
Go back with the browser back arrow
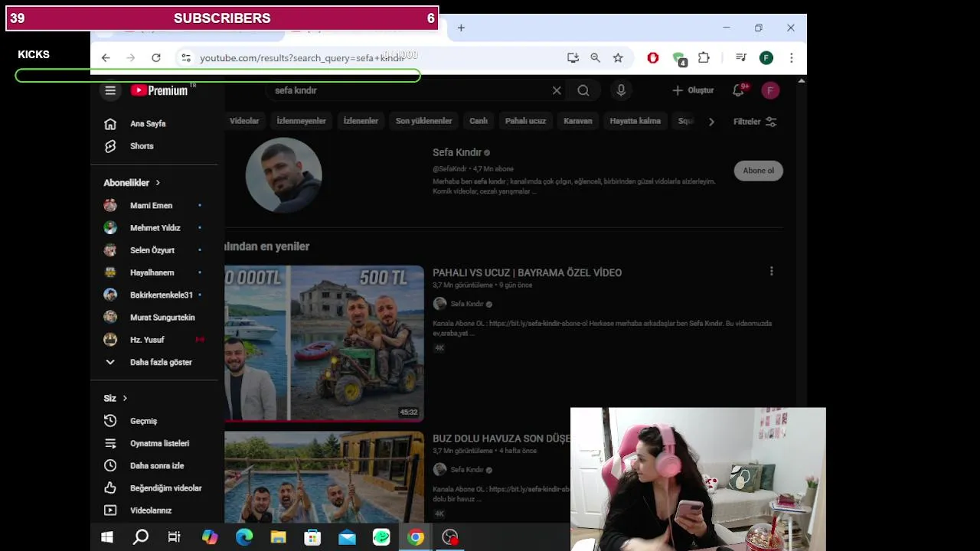click(106, 58)
